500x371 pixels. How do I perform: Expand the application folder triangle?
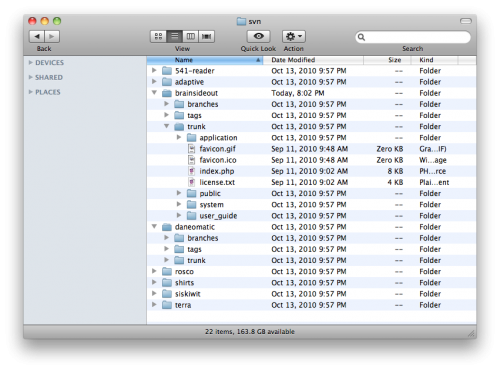click(x=179, y=137)
